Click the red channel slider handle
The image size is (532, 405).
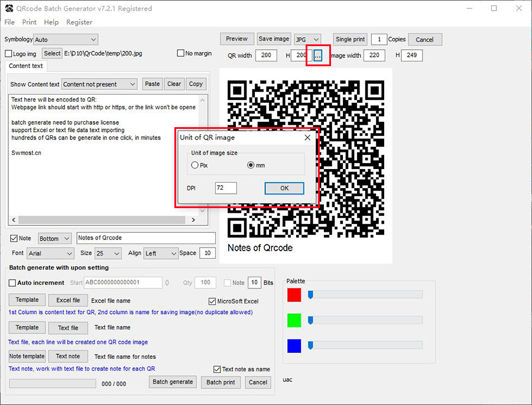[310, 294]
